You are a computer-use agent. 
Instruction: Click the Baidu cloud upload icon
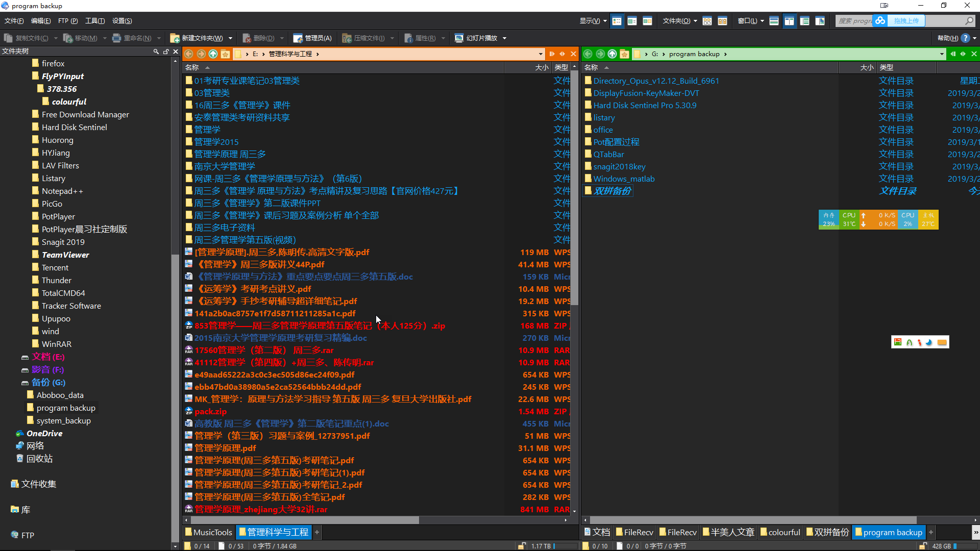coord(880,21)
